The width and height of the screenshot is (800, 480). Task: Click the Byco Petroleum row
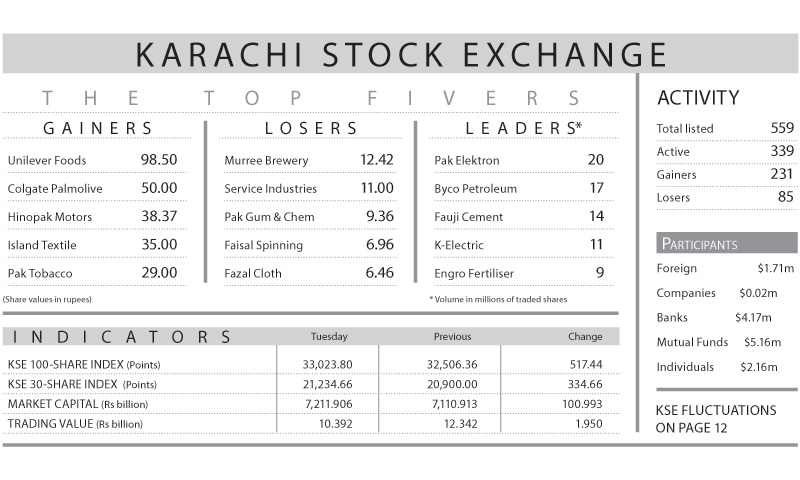[x=475, y=188]
